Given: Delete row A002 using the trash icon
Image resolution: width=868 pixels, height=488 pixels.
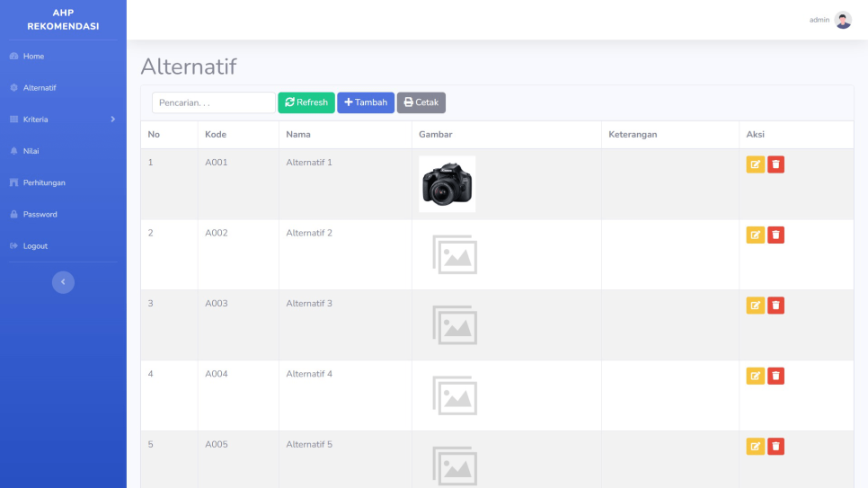Looking at the screenshot, I should pyautogui.click(x=775, y=235).
